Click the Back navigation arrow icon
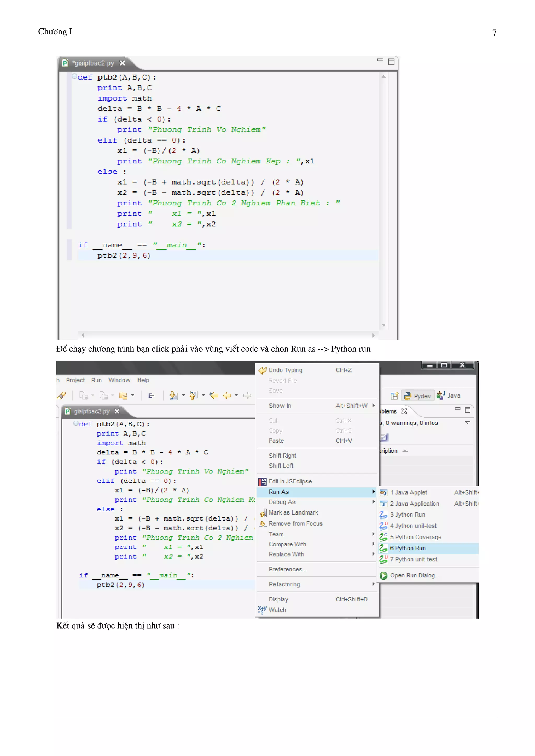535x756 pixels. (x=227, y=395)
